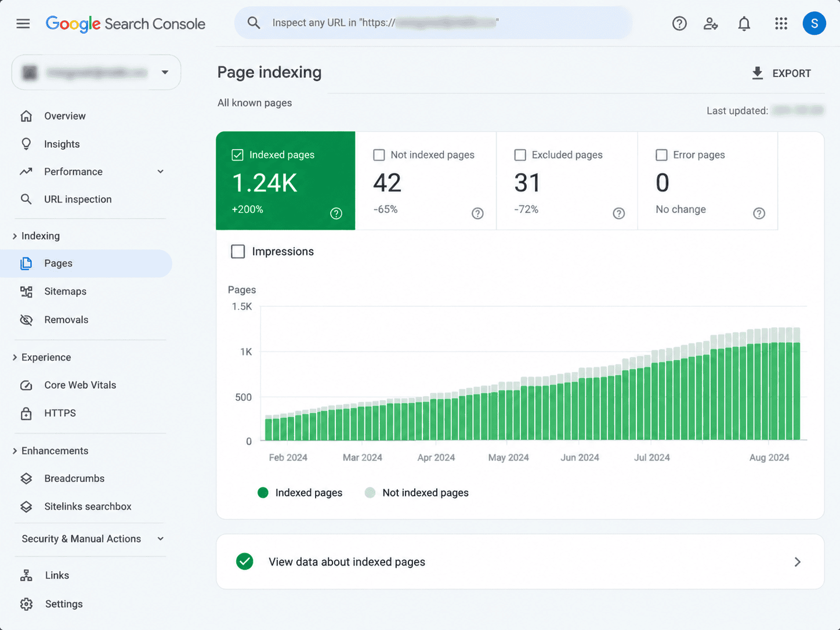Click the Core Web Vitals gauge icon
Screen dimensions: 840x630
click(x=26, y=385)
